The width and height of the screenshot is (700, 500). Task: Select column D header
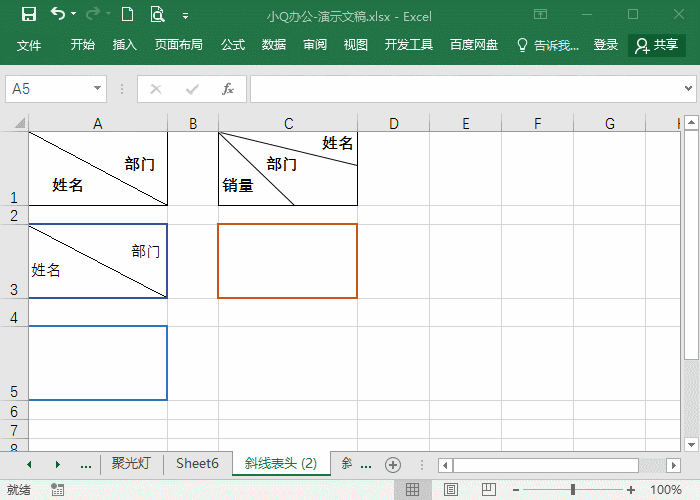[x=393, y=123]
